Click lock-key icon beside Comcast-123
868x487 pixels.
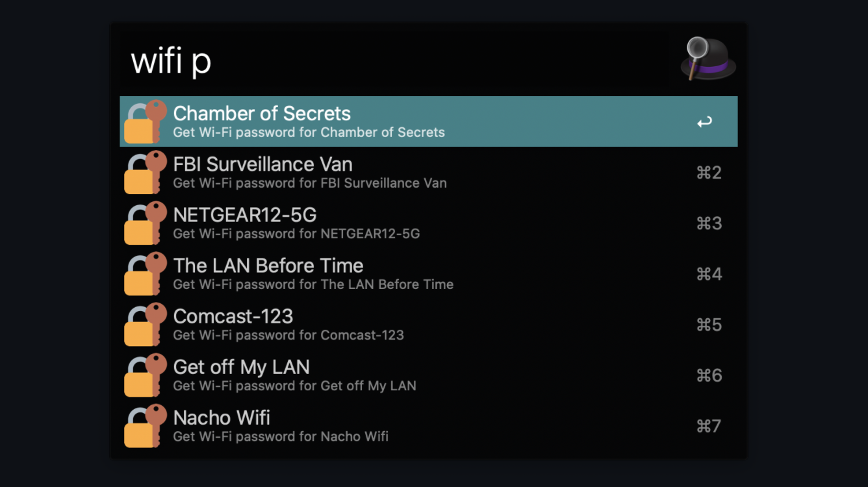tap(146, 324)
